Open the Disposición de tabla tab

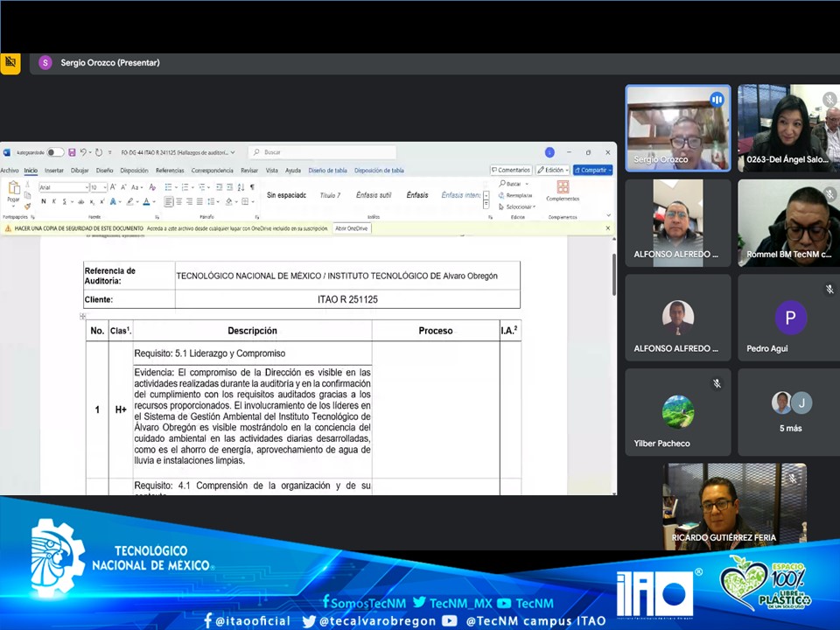(379, 171)
